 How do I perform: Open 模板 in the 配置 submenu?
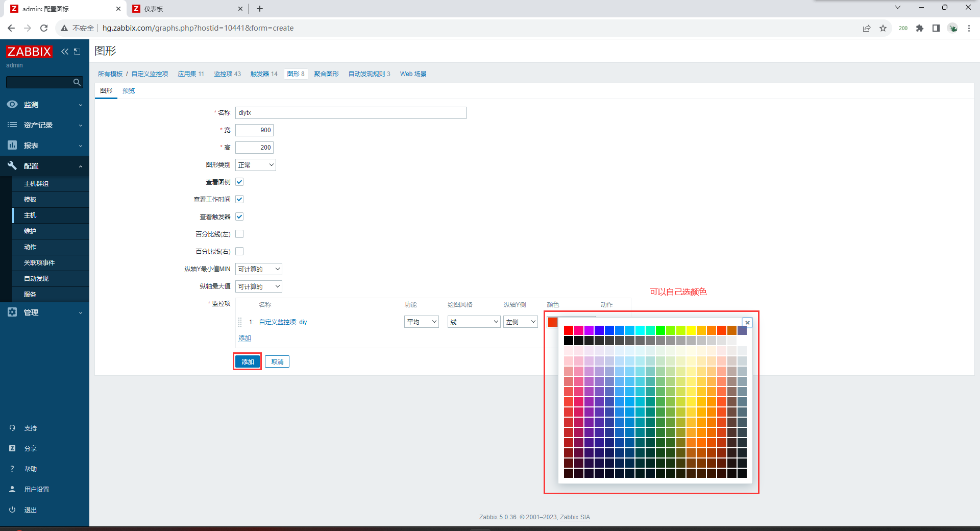point(51,199)
